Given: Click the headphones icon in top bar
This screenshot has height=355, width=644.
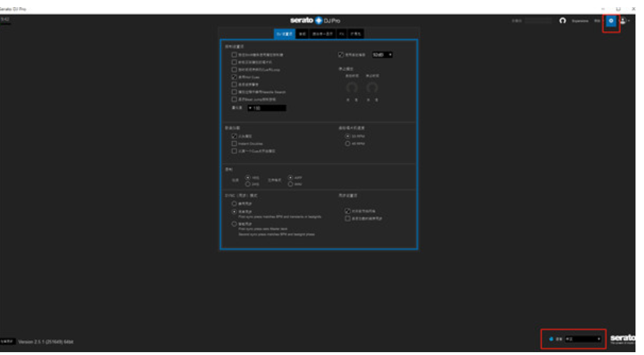Looking at the screenshot, I should [563, 21].
